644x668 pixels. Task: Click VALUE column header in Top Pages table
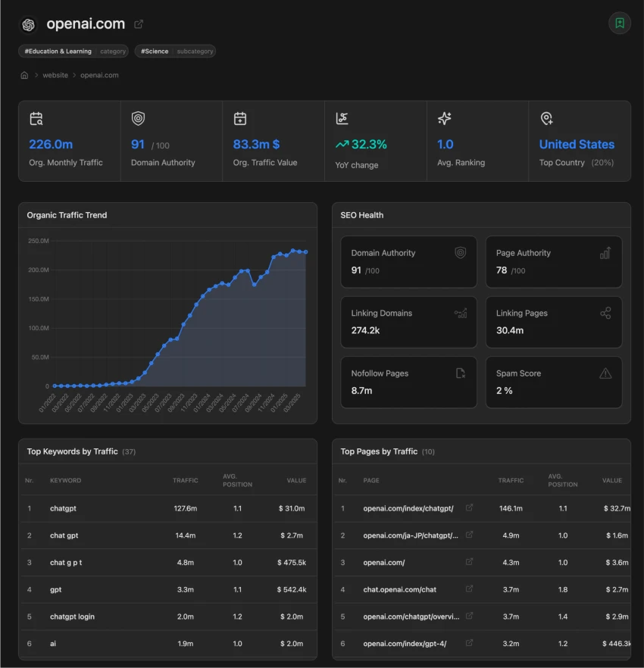[611, 480]
